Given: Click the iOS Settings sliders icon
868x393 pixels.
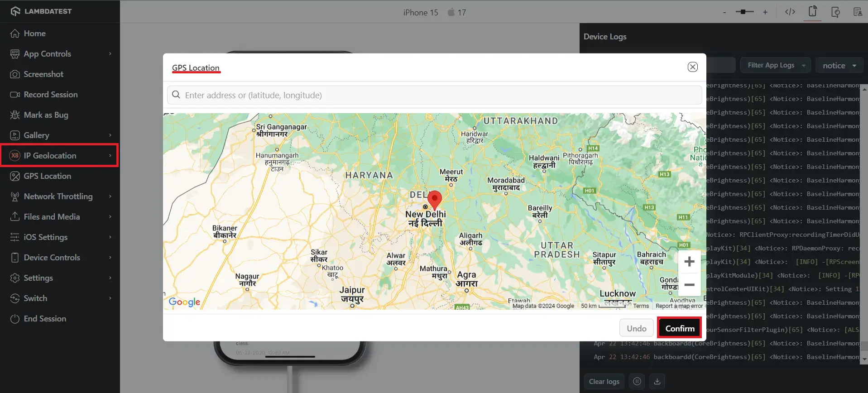Looking at the screenshot, I should pos(15,237).
